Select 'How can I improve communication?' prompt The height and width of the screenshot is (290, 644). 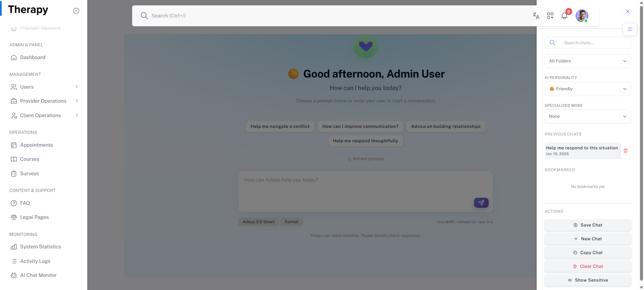click(x=360, y=127)
